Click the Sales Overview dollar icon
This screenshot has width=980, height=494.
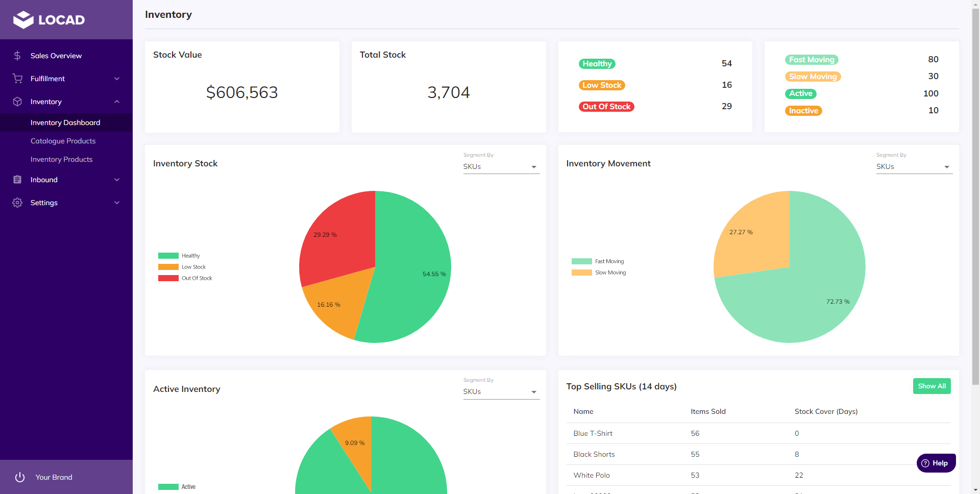point(17,56)
